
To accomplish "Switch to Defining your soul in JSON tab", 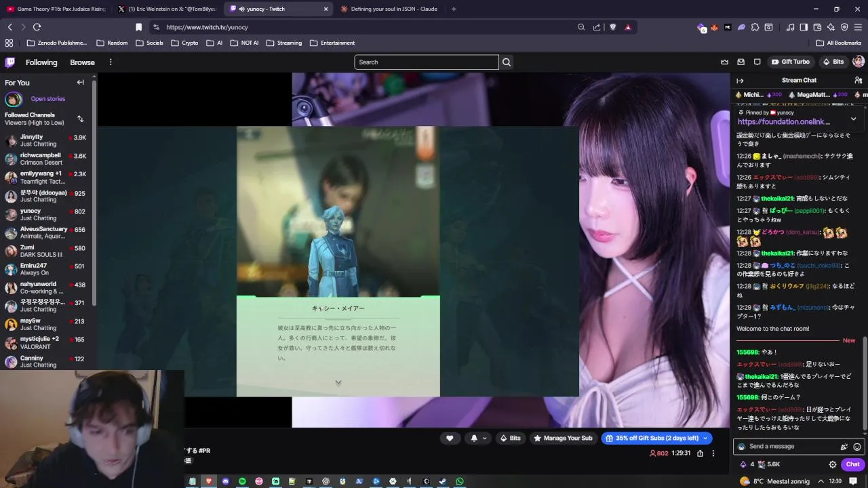I will tap(390, 9).
